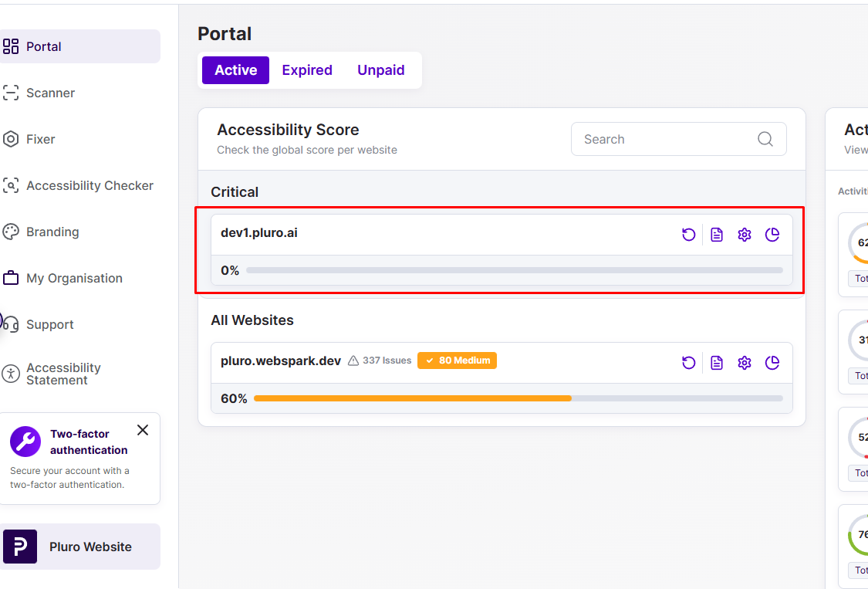
Task: Click the search magnifier icon
Action: point(765,139)
